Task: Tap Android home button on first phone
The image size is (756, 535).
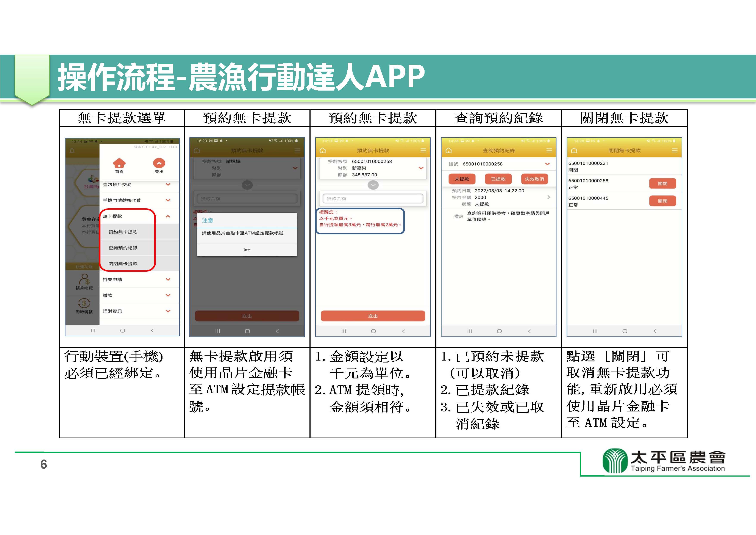Action: click(x=122, y=330)
